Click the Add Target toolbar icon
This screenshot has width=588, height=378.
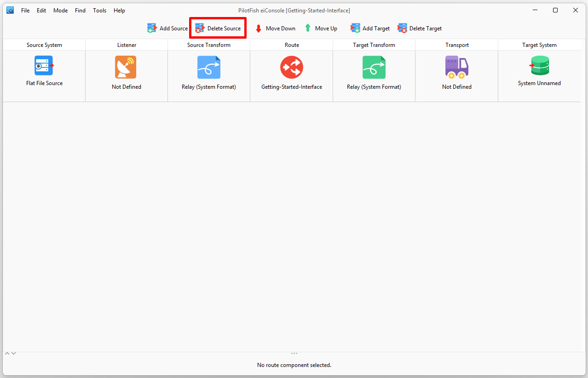point(355,28)
